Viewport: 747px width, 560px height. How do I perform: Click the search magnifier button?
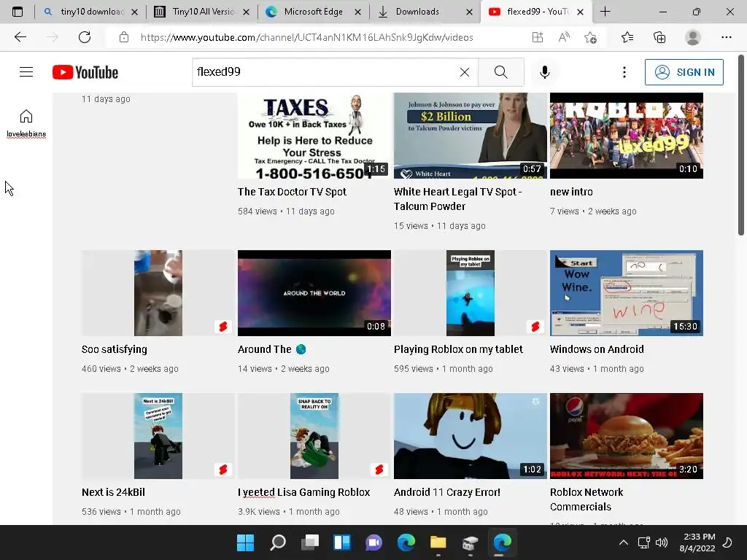point(500,72)
